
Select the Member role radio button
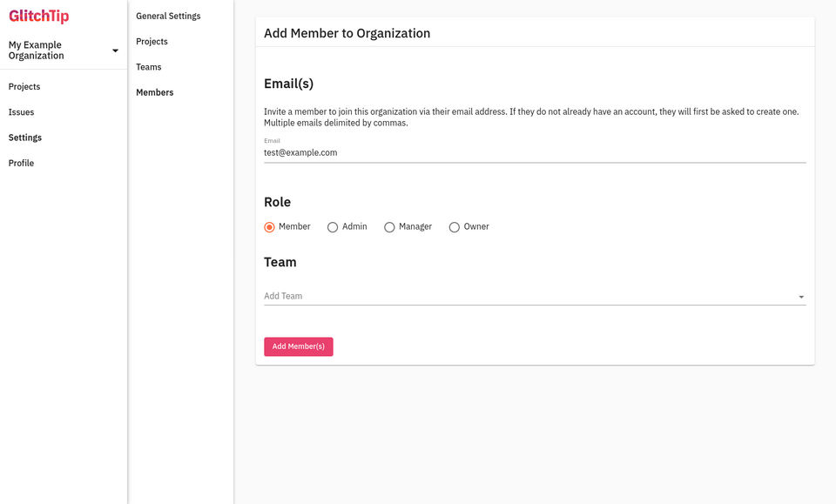coord(269,227)
